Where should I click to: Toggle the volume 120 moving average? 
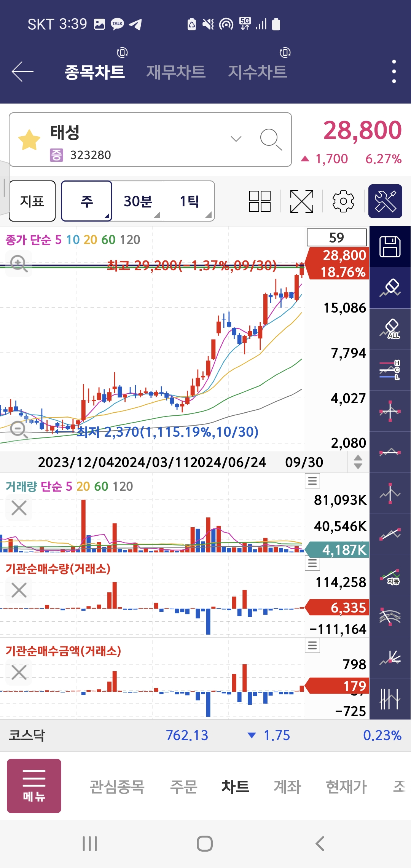point(123,486)
